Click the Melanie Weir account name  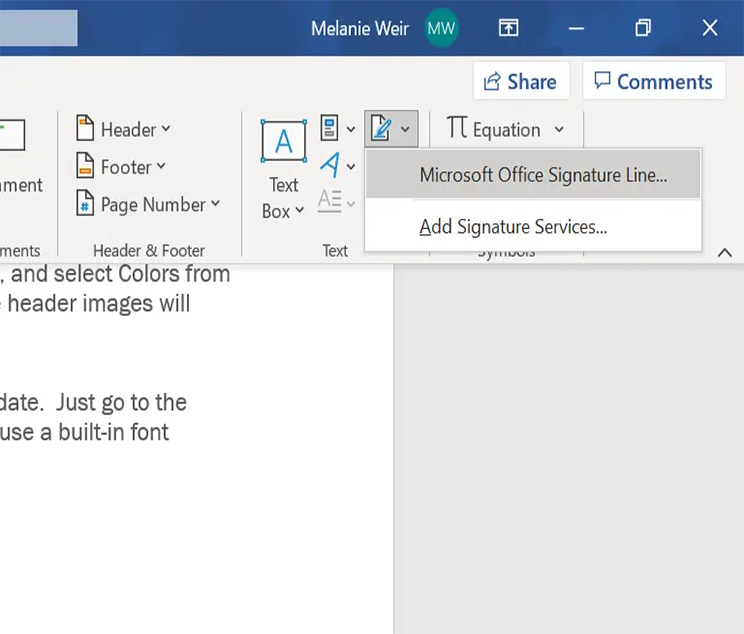360,28
